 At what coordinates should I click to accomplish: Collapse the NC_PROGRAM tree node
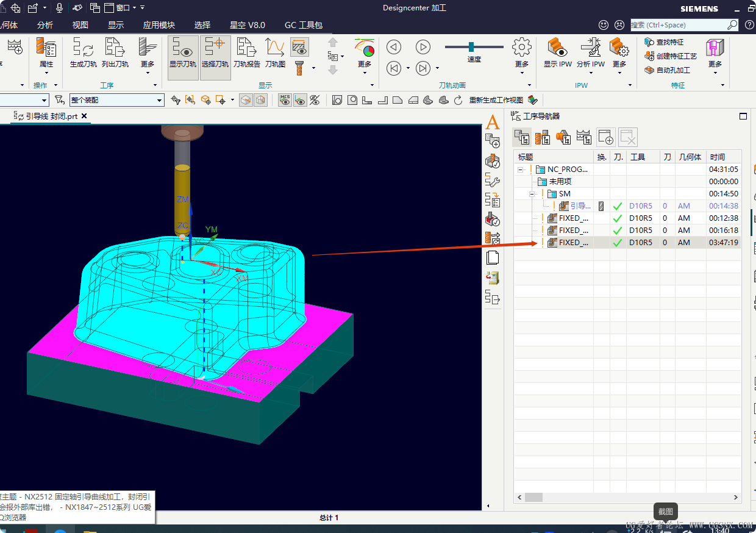[521, 170]
